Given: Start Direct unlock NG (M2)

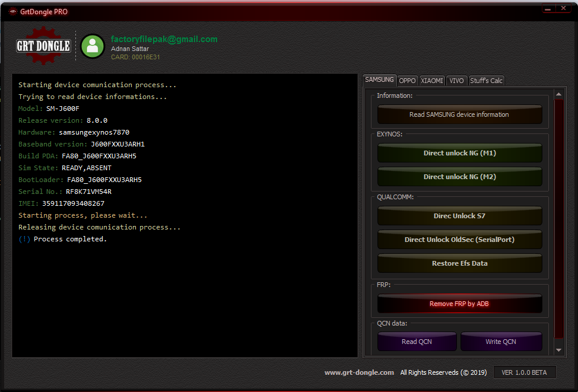Looking at the screenshot, I should pyautogui.click(x=459, y=177).
